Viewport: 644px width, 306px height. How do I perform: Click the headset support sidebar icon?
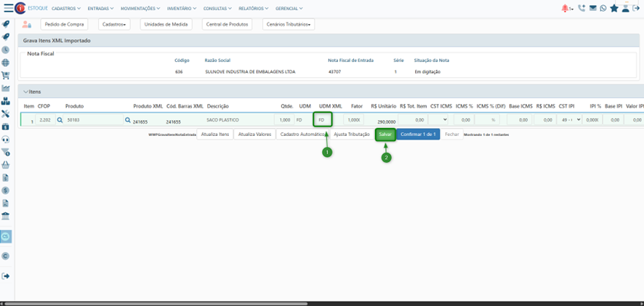click(6, 140)
